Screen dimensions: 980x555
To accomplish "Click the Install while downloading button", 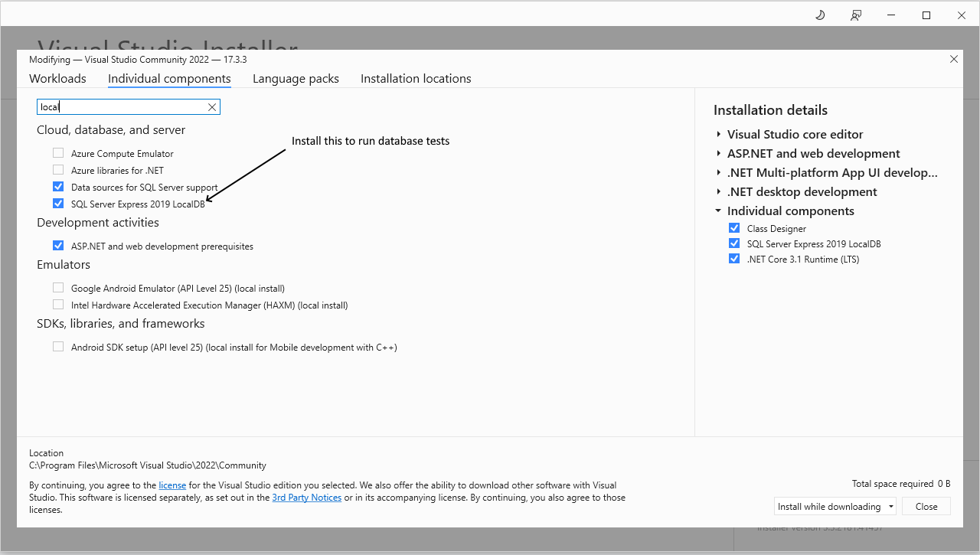I will (830, 507).
